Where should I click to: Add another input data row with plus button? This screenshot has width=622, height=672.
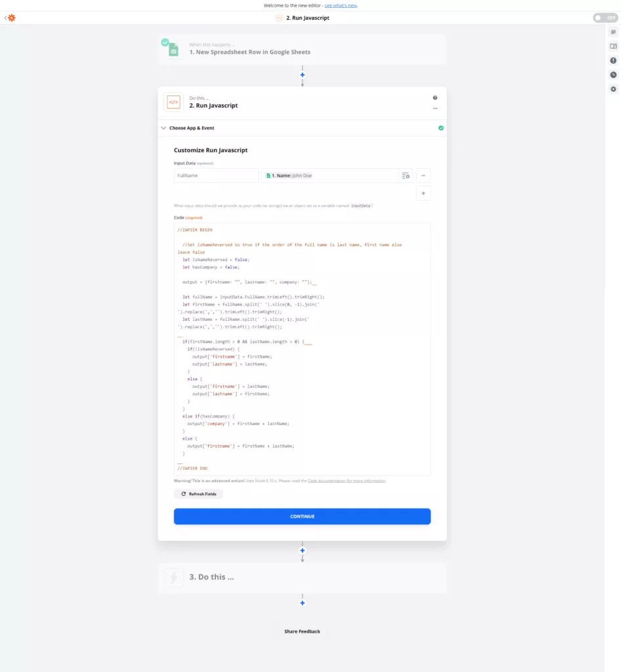(423, 194)
